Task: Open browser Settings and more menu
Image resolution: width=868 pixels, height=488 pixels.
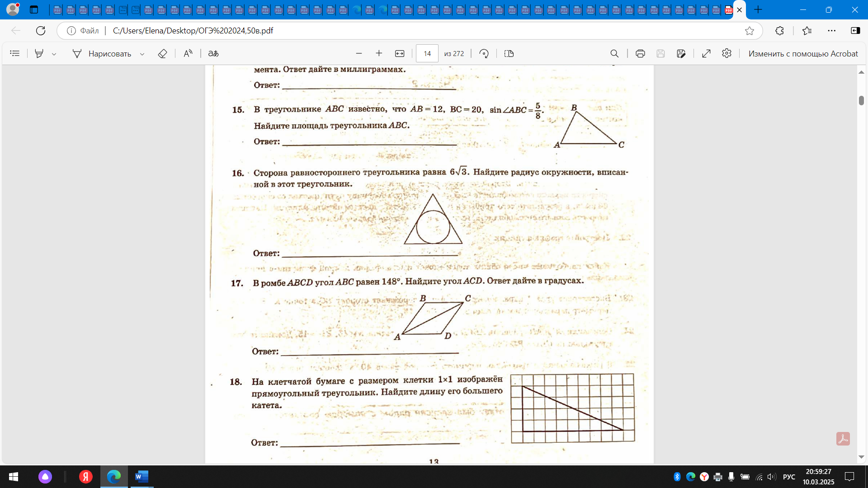Action: click(831, 30)
